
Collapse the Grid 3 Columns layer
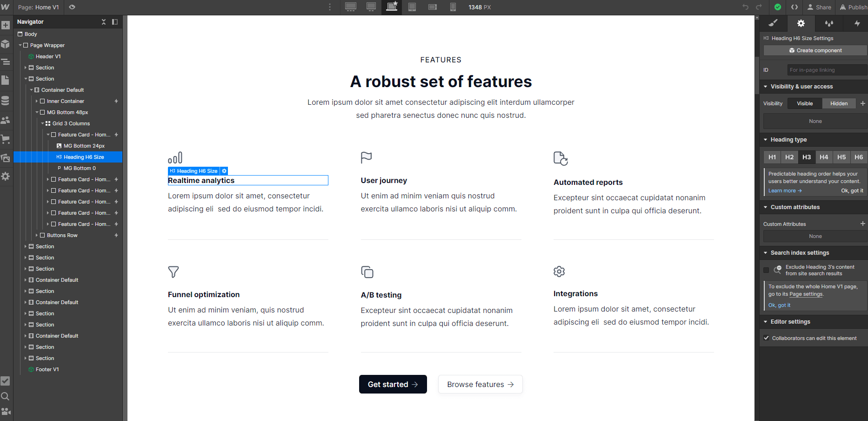click(42, 123)
